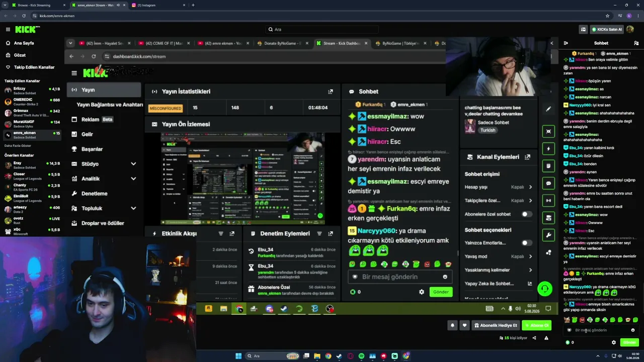Select the emre_ekmen Stream browser tab
The width and height of the screenshot is (644, 362).
(98, 5)
